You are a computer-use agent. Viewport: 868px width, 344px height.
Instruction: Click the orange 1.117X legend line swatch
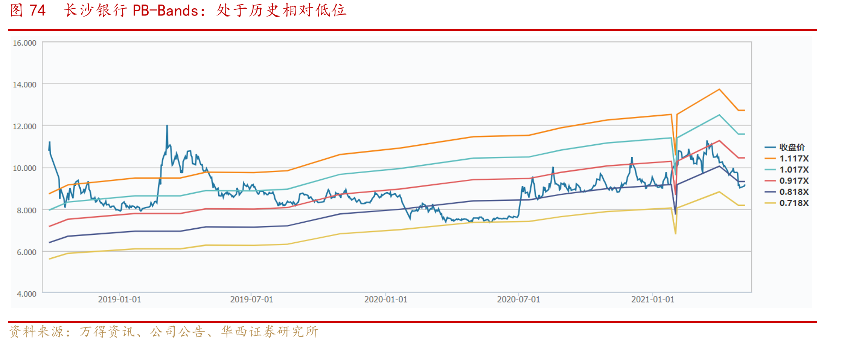click(x=770, y=159)
